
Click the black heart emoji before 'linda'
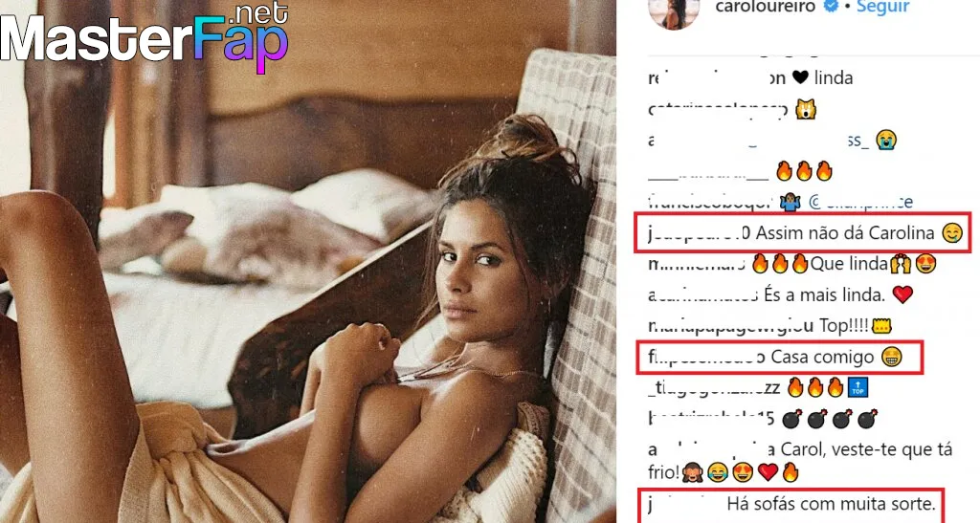[x=799, y=77]
